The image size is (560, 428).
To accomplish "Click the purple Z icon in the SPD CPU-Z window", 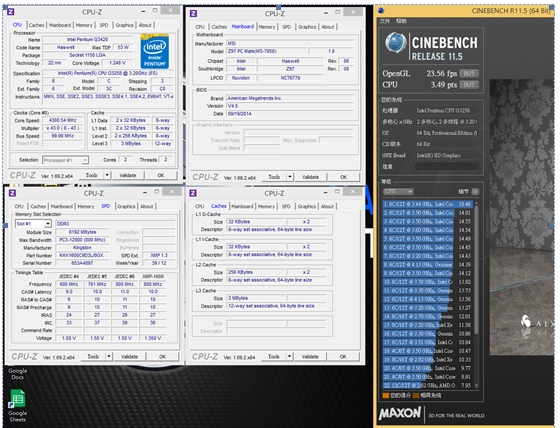I will (12, 193).
